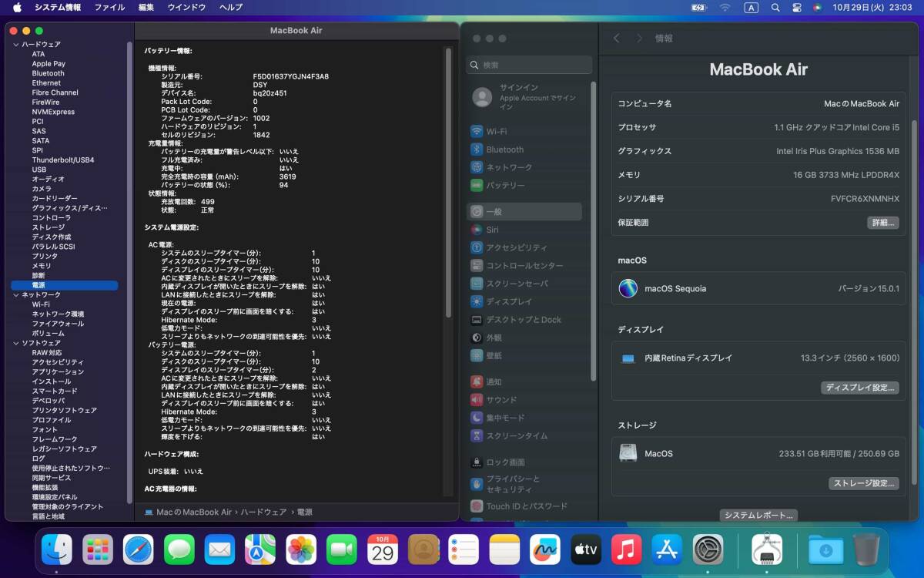Image resolution: width=924 pixels, height=578 pixels.
Task: Collapse the ソフトウェア tree section
Action: (x=15, y=343)
